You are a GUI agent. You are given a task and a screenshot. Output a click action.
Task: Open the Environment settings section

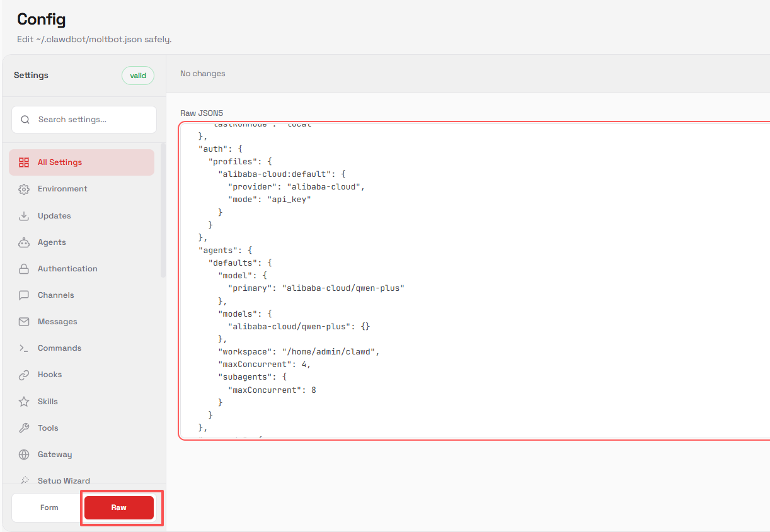pos(81,189)
